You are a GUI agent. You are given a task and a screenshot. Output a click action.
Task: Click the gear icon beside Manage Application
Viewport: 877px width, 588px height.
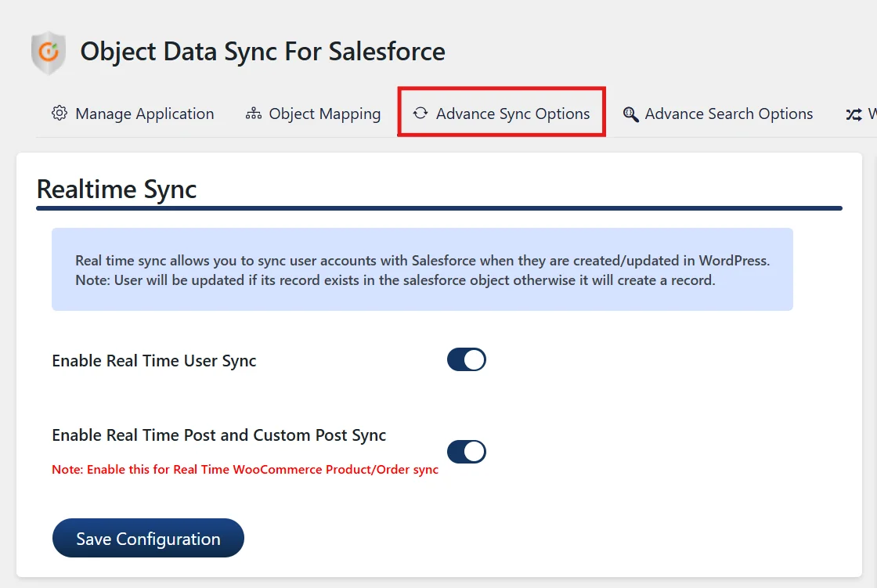point(60,113)
